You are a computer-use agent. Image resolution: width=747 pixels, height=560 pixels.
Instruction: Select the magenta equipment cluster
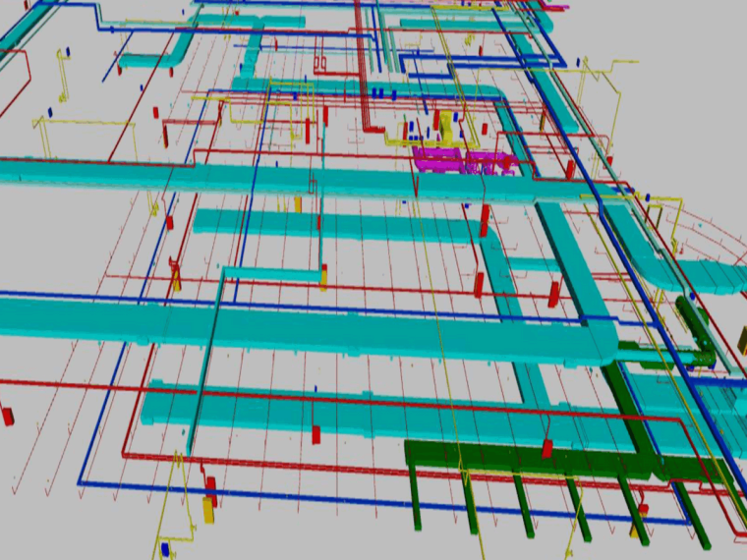462,159
